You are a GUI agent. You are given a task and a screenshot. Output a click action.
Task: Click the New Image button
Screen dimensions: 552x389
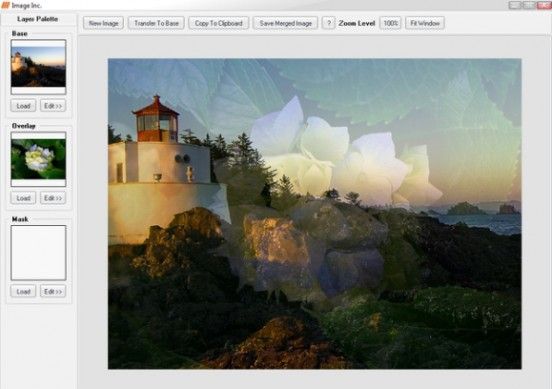pos(103,23)
